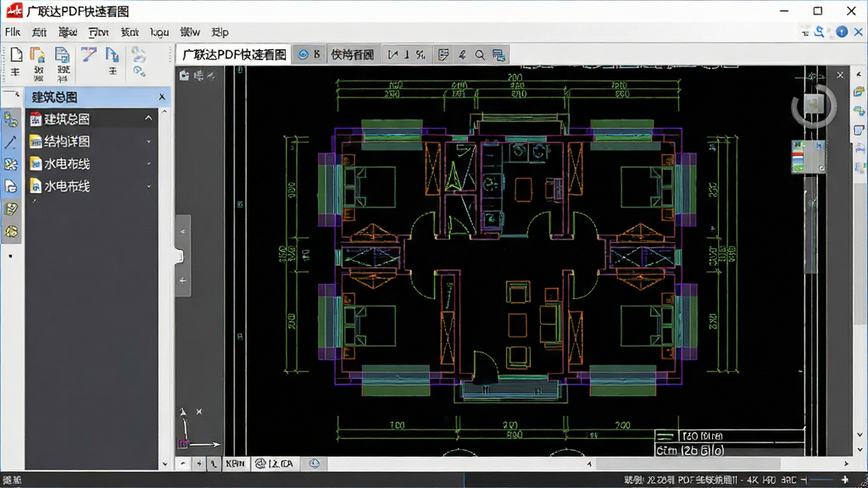Collapse the 建筑总图 tree item
This screenshot has height=488, width=868.
point(148,119)
